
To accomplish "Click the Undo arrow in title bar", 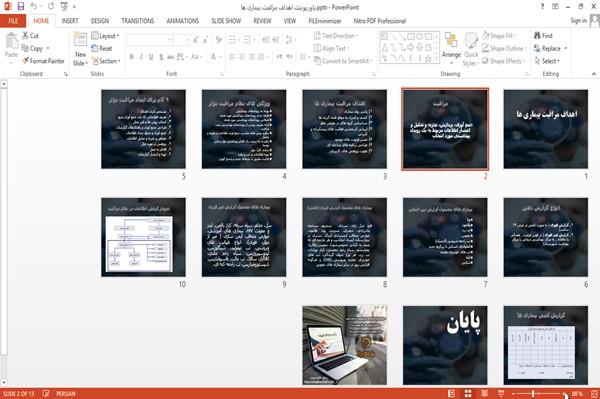I will (x=34, y=6).
